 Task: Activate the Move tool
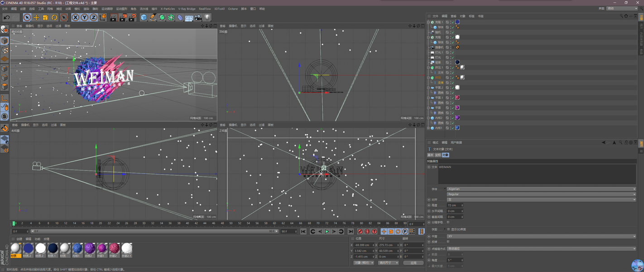click(x=36, y=17)
